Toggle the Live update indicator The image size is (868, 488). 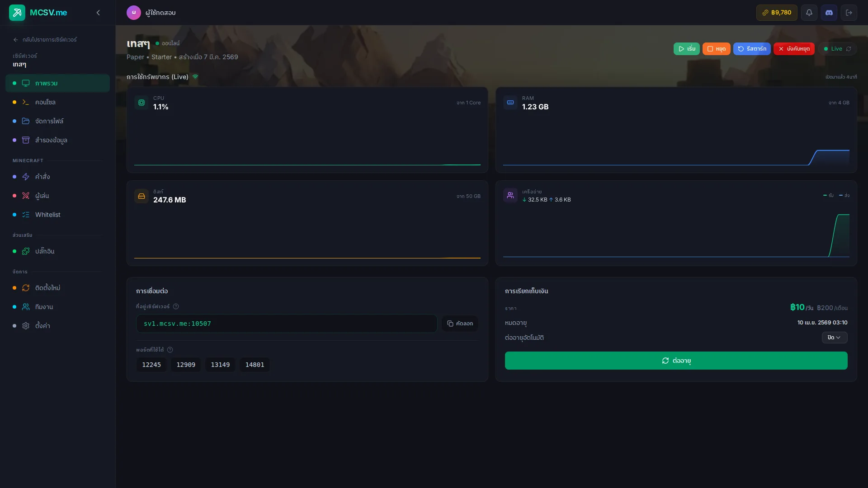tap(837, 49)
